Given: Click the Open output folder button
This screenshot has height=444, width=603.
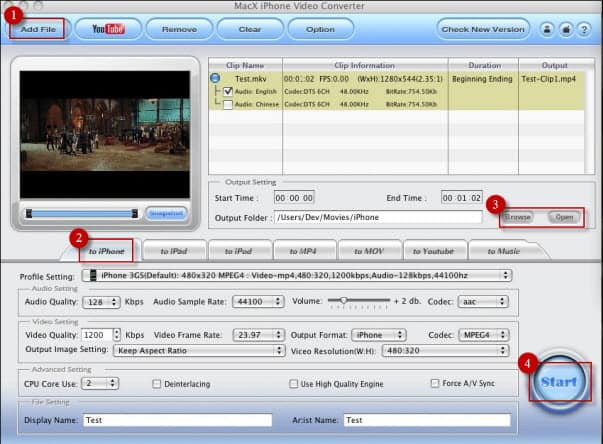Looking at the screenshot, I should click(x=564, y=217).
